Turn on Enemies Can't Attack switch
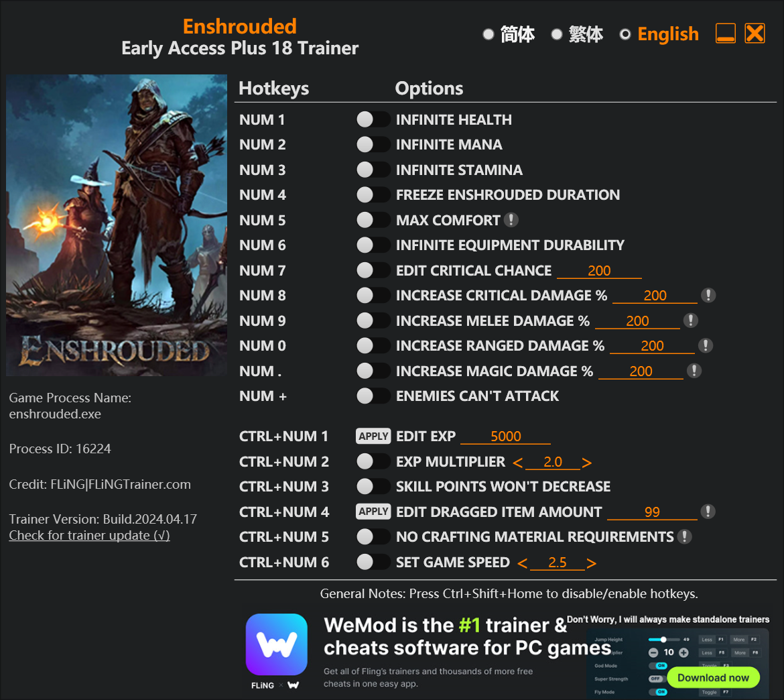 point(373,396)
